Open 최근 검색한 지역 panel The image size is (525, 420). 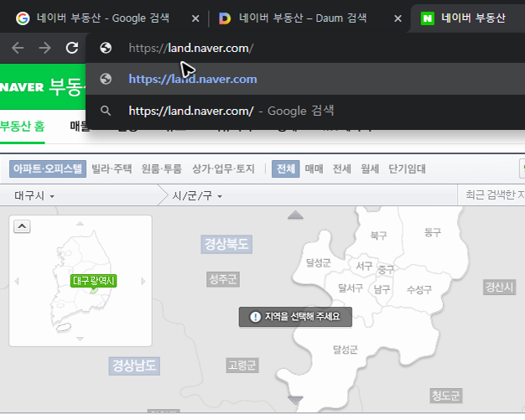[x=495, y=194]
